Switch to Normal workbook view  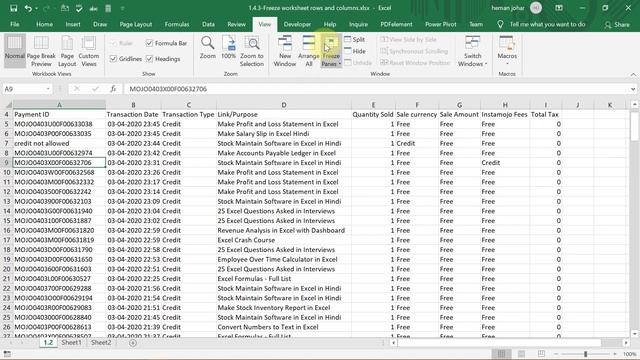click(15, 51)
